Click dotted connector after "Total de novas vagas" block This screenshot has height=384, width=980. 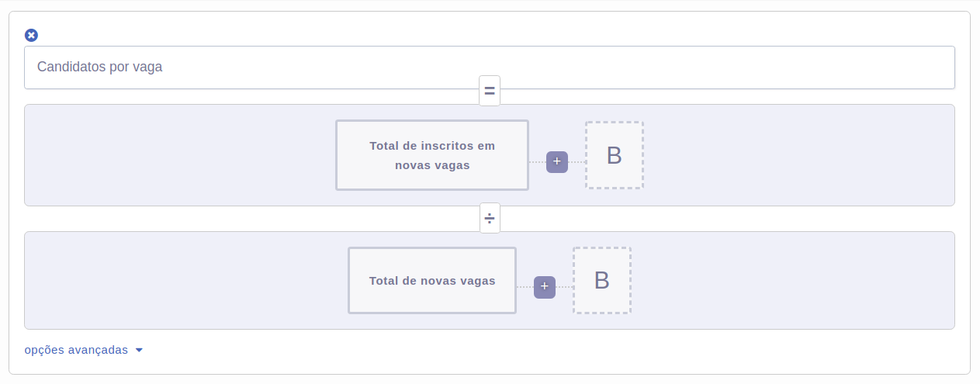click(525, 287)
